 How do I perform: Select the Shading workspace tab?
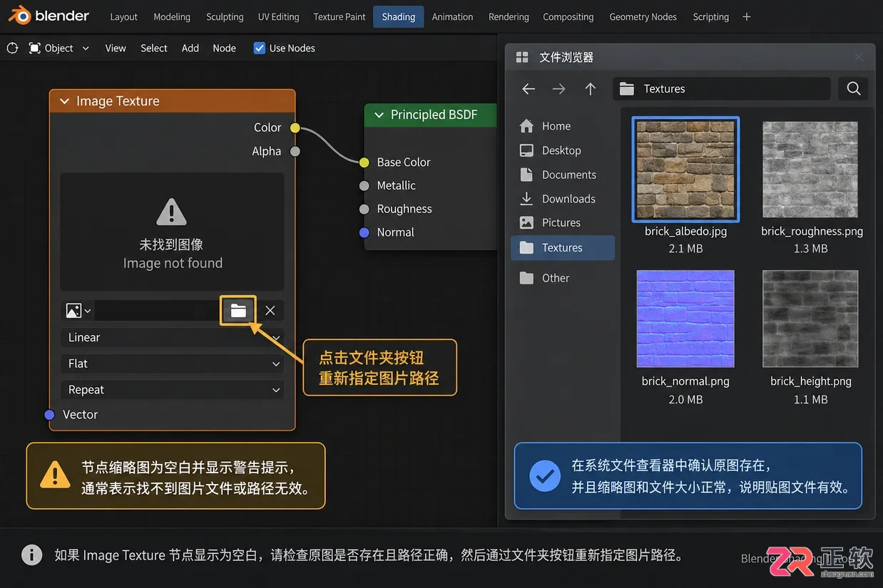click(x=399, y=16)
